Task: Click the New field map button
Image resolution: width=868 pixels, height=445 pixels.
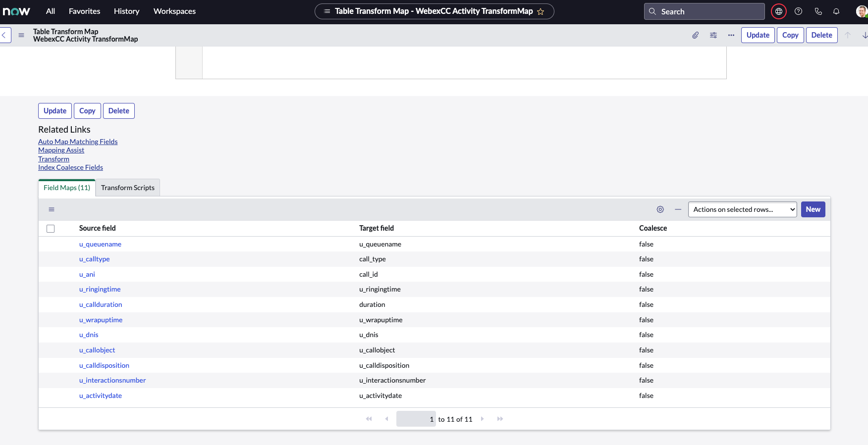Action: 813,209
